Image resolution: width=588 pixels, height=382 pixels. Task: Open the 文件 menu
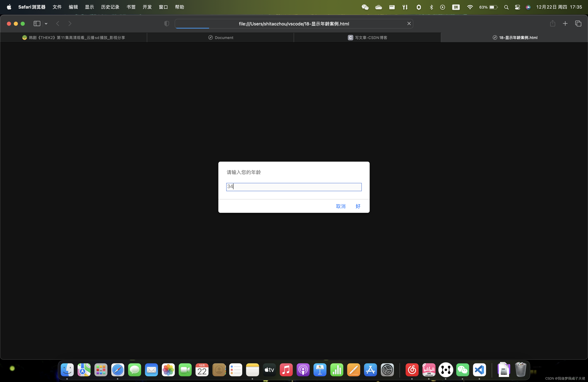(57, 7)
